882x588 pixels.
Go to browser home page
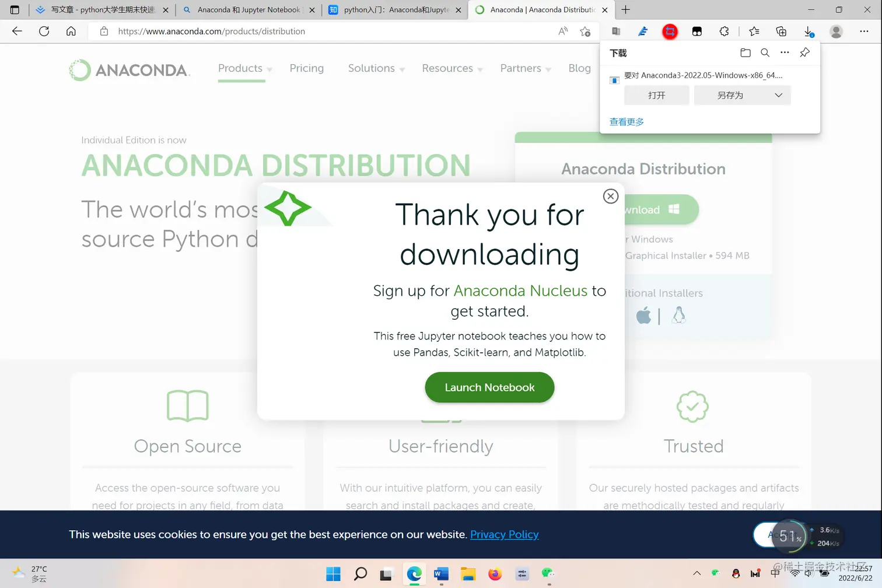(71, 32)
